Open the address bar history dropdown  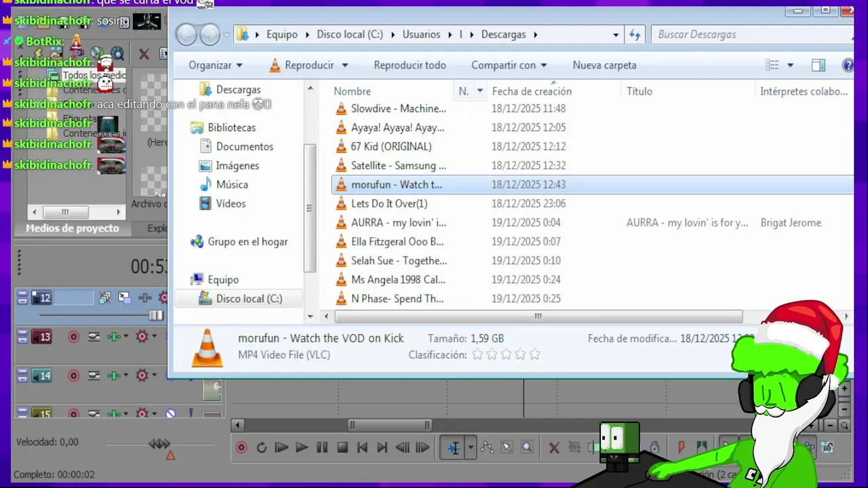(616, 35)
